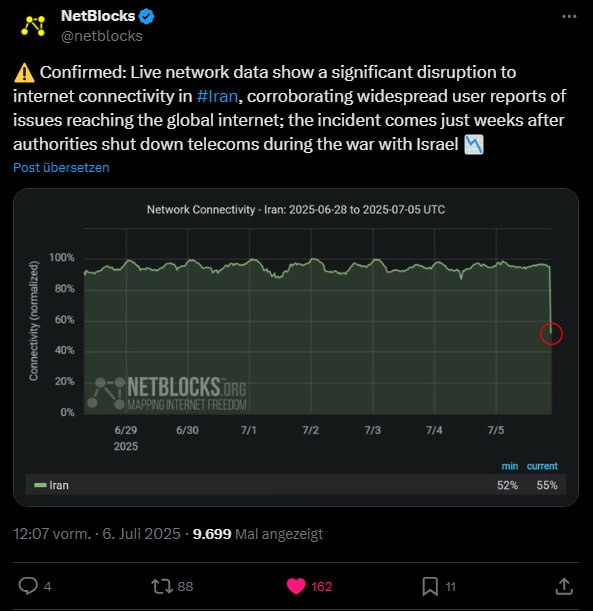Click the NetBlocks.org watermark logo
The width and height of the screenshot is (593, 611).
click(x=167, y=393)
